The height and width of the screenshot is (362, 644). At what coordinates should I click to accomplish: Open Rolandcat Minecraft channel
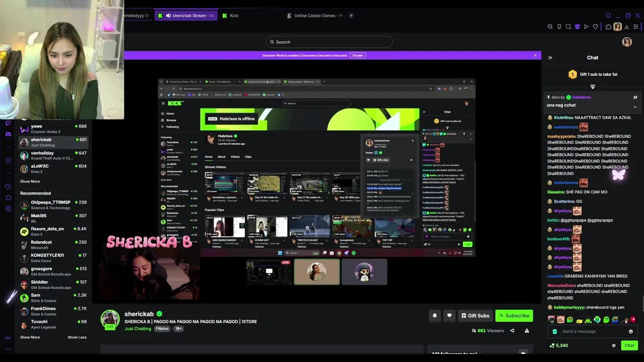(x=53, y=245)
